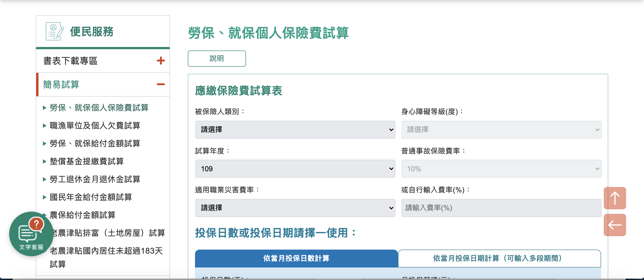644x280 pixels.
Task: Click the 便民服務 document icon
Action: point(55,32)
